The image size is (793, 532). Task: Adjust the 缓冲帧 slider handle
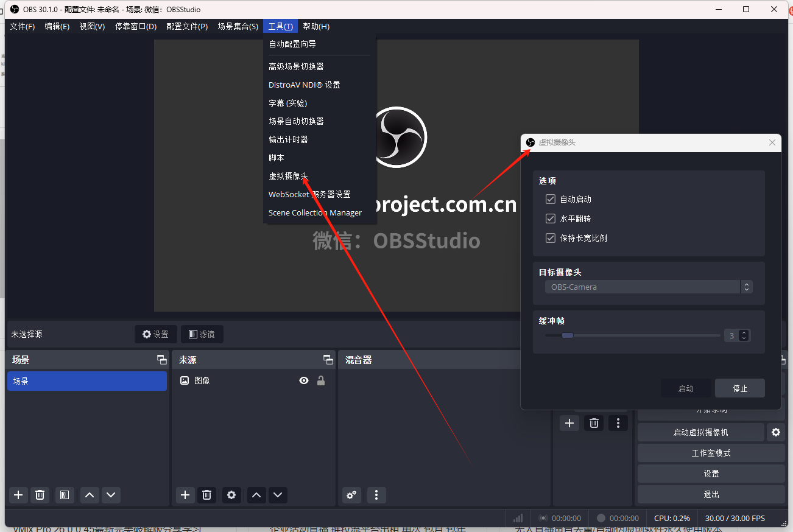568,335
